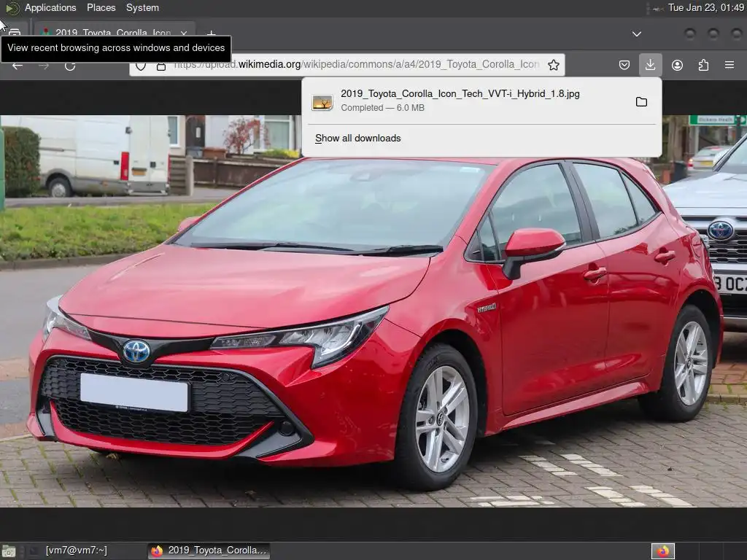Open tracking protection shield icon
The width and height of the screenshot is (747, 560).
click(141, 66)
